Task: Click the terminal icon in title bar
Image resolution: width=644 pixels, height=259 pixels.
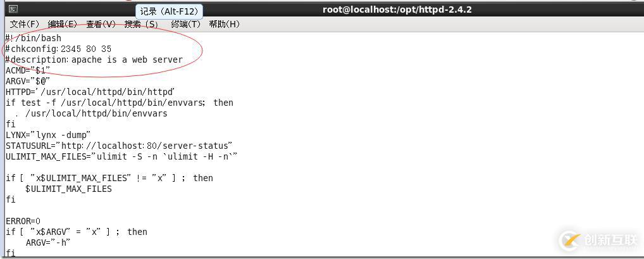Action: click(x=13, y=9)
